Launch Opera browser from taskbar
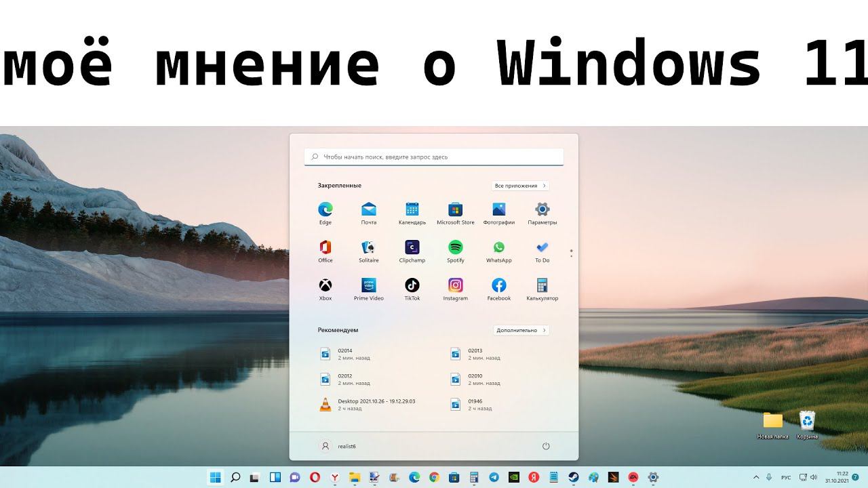Viewport: 868px width, 488px height. coord(315,477)
